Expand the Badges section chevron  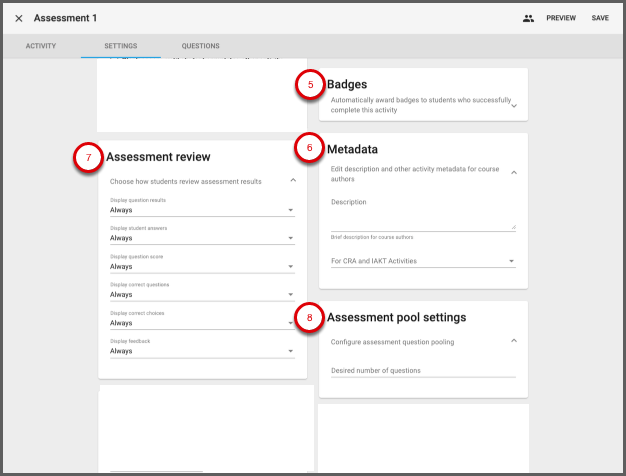(x=514, y=105)
